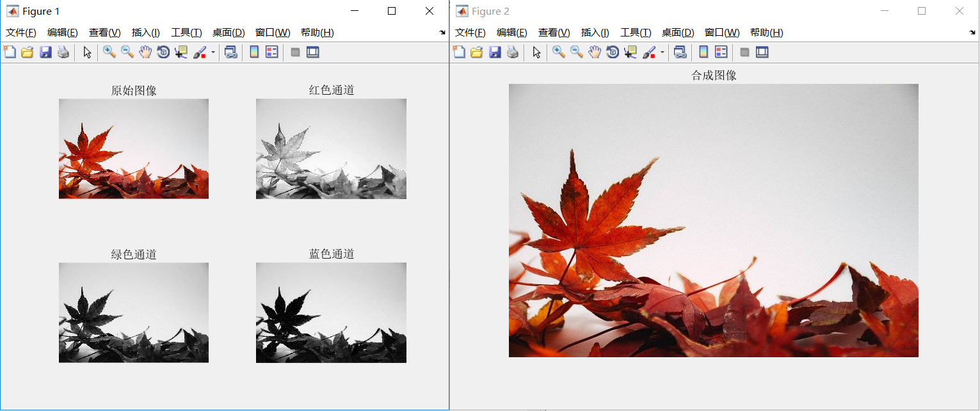Open 文件(F) menu in Figure 1
The image size is (980, 411).
(21, 33)
